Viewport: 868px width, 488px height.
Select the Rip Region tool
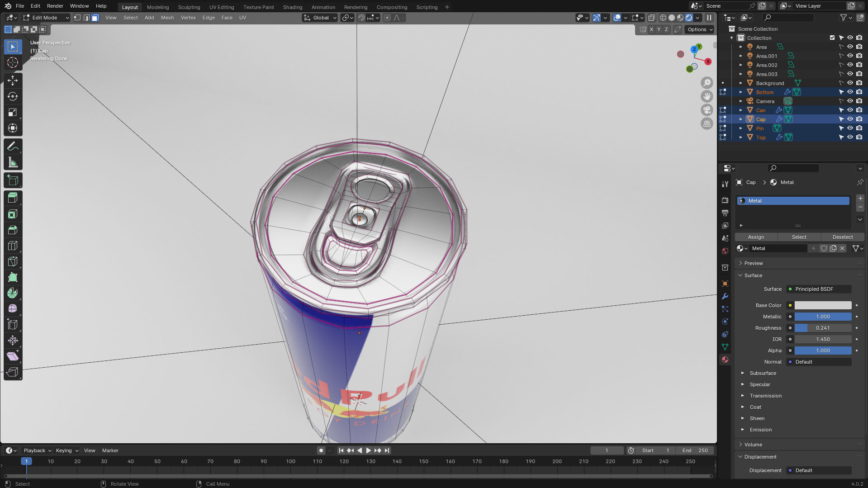click(x=13, y=372)
